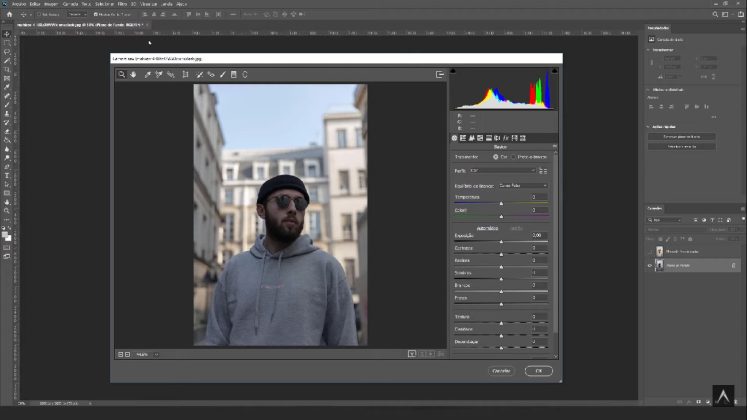Open the Presets panel icon
Image resolution: width=747 pixels, height=420 pixels.
point(523,138)
